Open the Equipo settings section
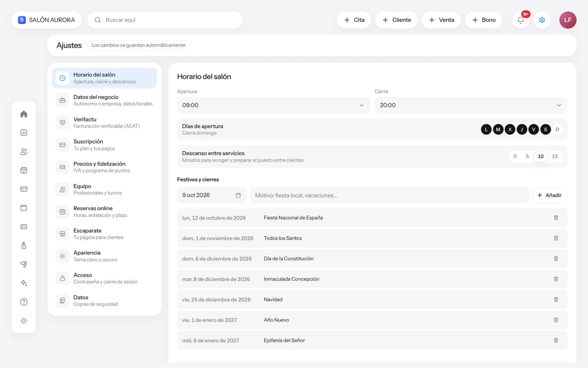588x368 pixels. pos(104,190)
